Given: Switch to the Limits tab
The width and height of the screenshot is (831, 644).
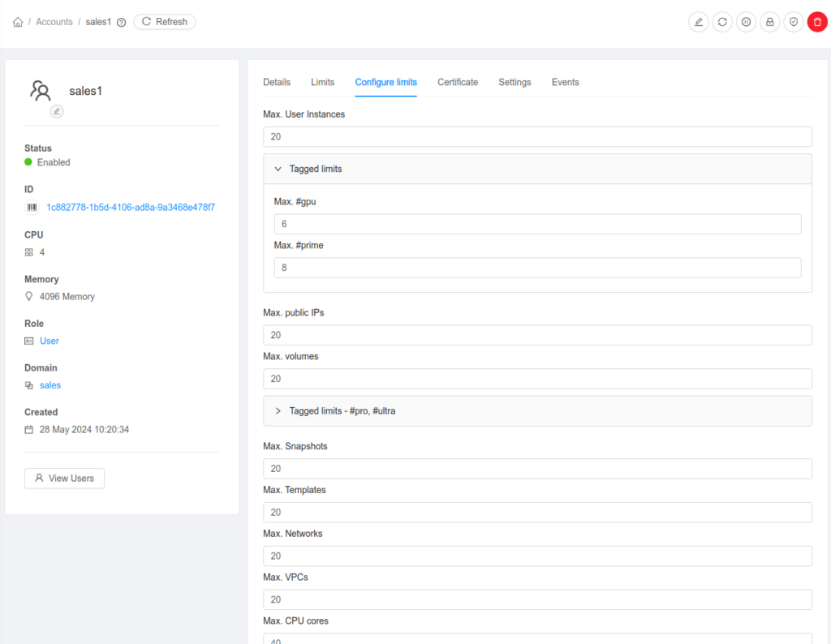Looking at the screenshot, I should coord(322,82).
